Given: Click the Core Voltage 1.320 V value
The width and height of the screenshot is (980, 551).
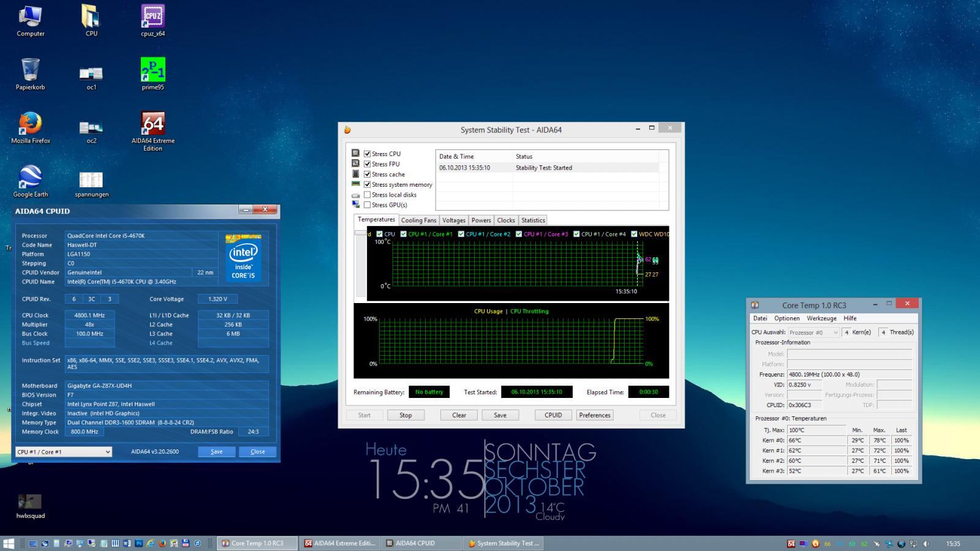Looking at the screenshot, I should pyautogui.click(x=217, y=299).
